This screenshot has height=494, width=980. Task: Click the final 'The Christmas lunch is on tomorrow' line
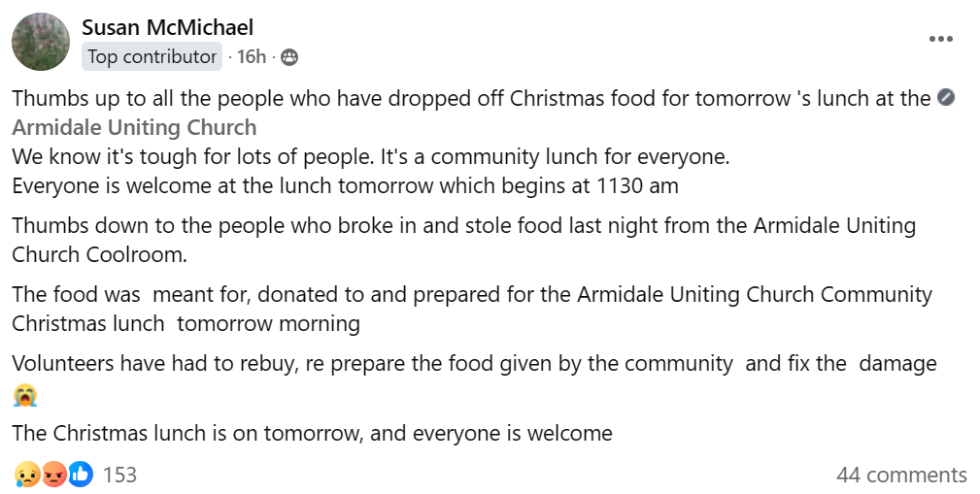312,434
